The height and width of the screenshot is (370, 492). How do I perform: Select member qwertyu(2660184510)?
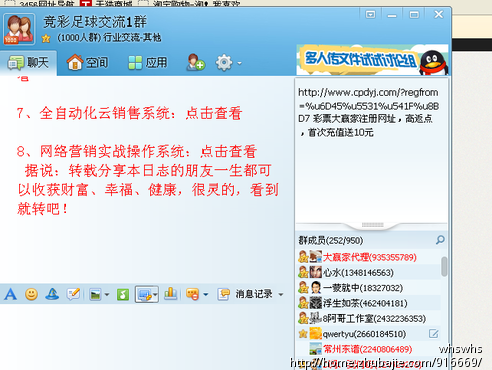click(x=368, y=334)
